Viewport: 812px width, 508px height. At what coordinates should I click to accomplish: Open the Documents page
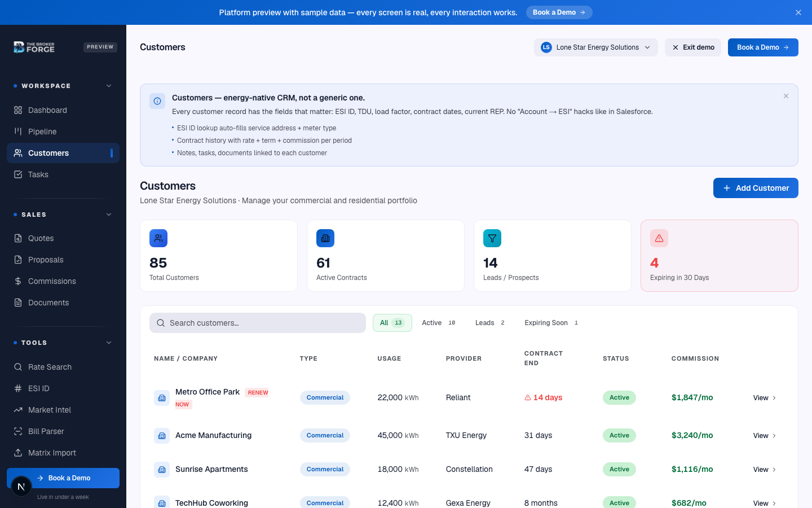pos(63,303)
